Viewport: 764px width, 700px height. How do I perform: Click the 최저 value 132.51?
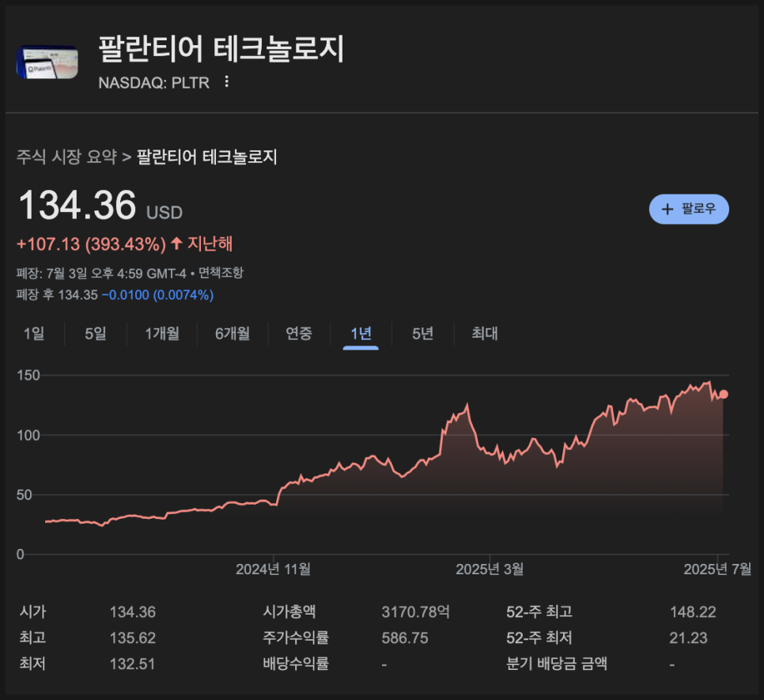133,664
